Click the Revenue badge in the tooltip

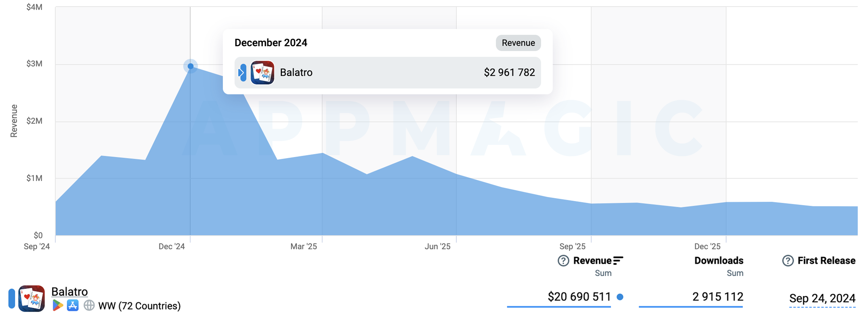[x=518, y=43]
